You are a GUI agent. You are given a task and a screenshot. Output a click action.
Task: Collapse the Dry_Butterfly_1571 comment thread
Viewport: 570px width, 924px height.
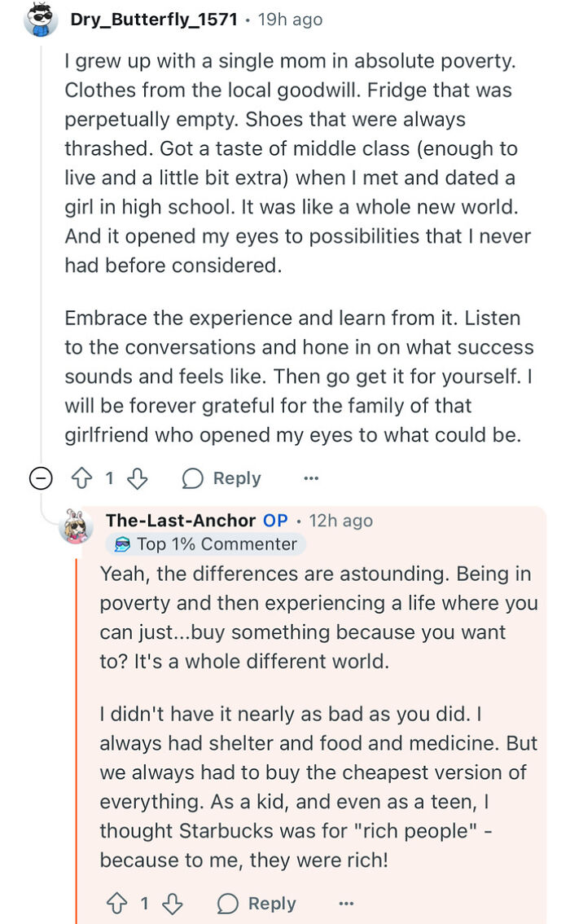pos(40,478)
